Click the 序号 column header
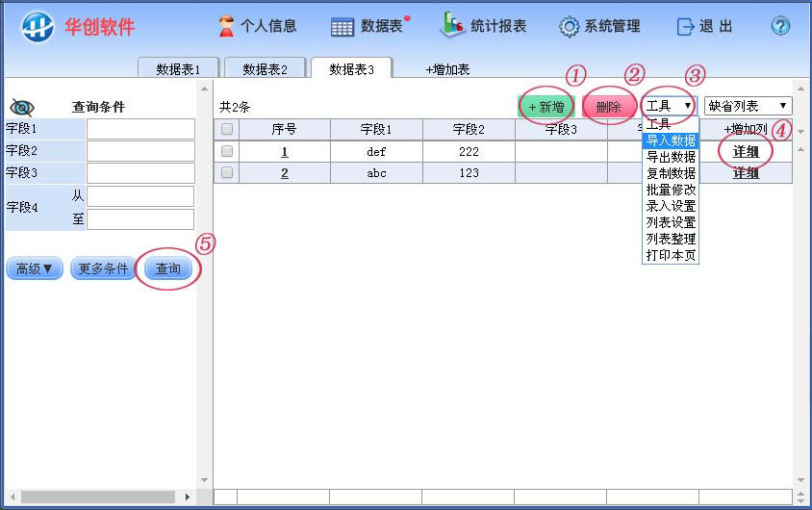The image size is (812, 510). 284,130
